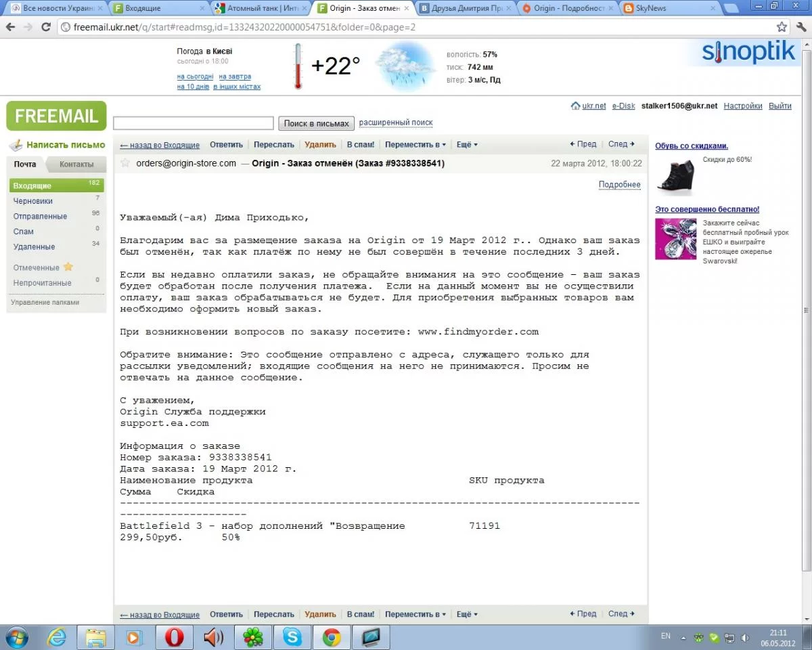Image resolution: width=812 pixels, height=650 pixels.
Task: Open Skype from the taskbar
Action: click(x=292, y=637)
